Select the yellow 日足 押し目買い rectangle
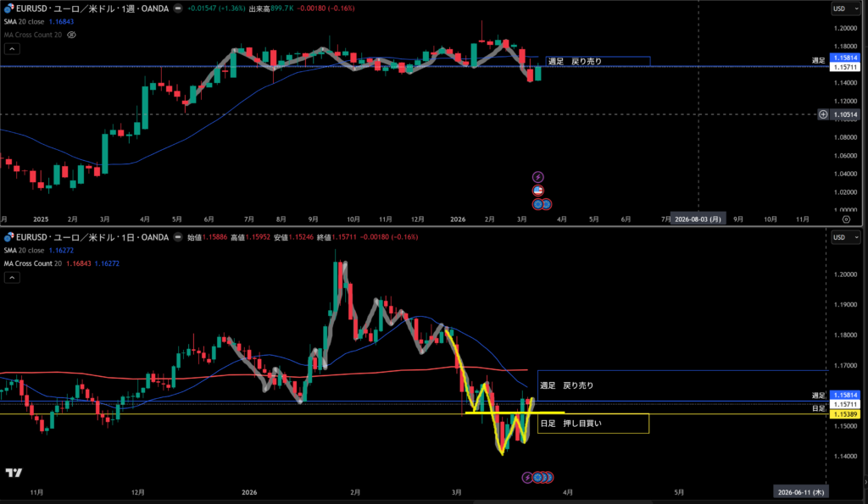 coord(593,424)
